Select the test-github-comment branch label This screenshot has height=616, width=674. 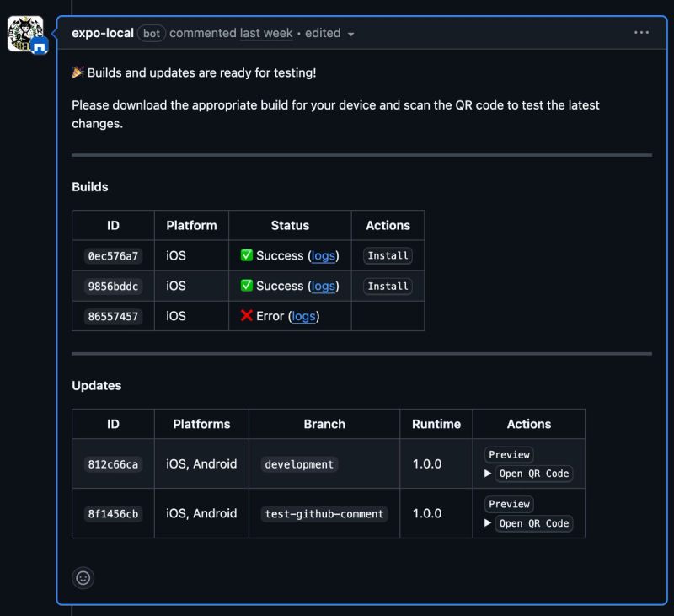pos(324,514)
